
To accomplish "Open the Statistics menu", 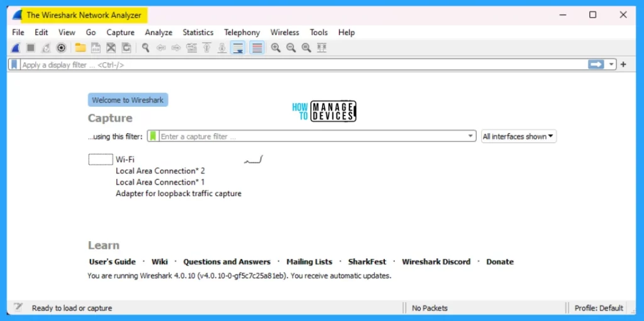I will click(198, 33).
